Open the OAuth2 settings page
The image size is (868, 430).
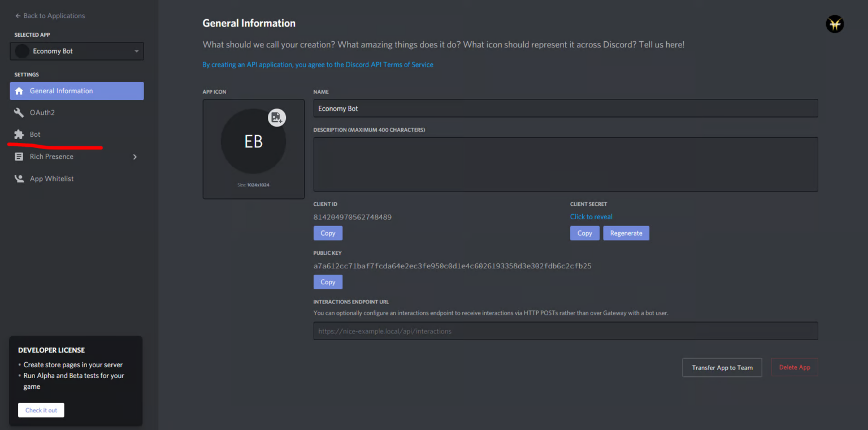[x=42, y=112]
